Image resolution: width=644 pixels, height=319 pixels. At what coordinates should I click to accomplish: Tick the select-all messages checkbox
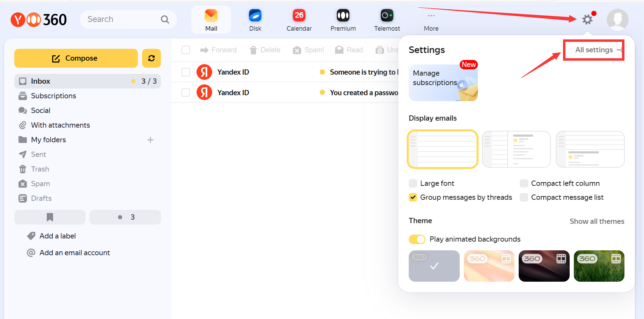pyautogui.click(x=186, y=50)
